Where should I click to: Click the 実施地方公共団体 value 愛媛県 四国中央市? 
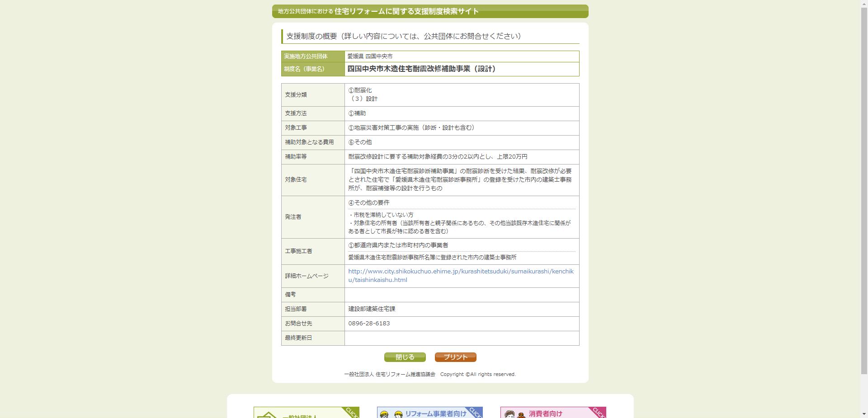point(370,56)
